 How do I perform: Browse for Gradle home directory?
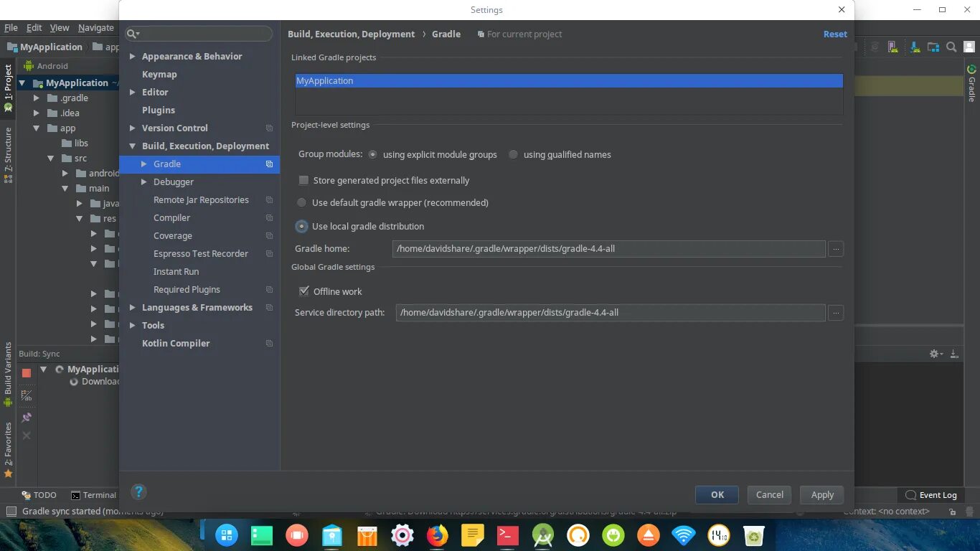click(x=835, y=249)
